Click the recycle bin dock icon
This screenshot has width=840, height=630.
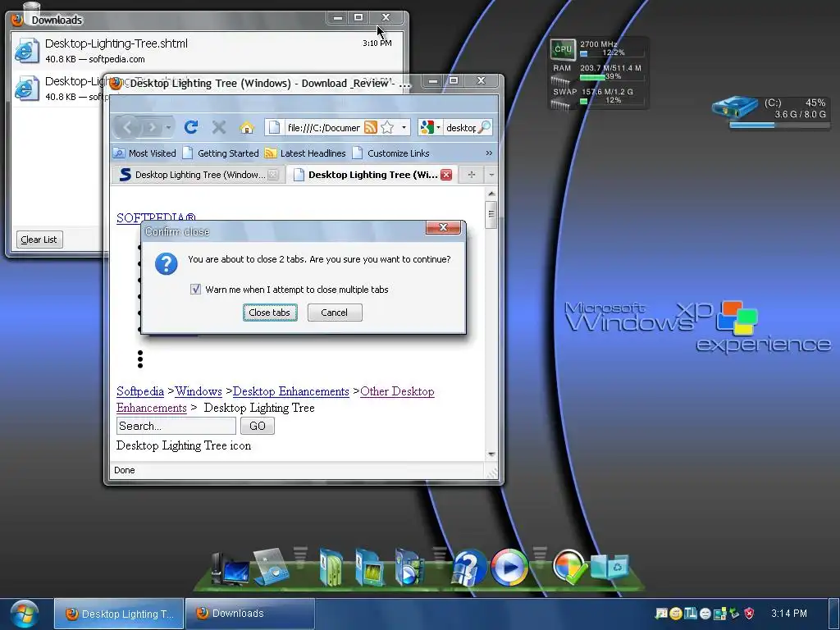click(x=609, y=567)
